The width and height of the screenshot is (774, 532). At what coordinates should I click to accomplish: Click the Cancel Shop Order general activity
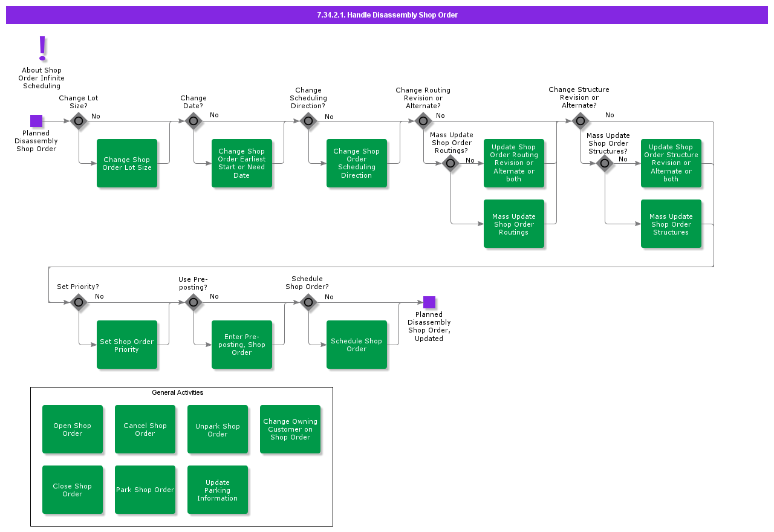pyautogui.click(x=145, y=429)
